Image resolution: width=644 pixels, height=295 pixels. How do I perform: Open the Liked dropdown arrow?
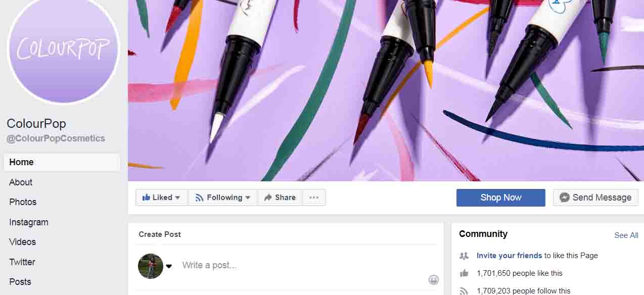pos(177,198)
